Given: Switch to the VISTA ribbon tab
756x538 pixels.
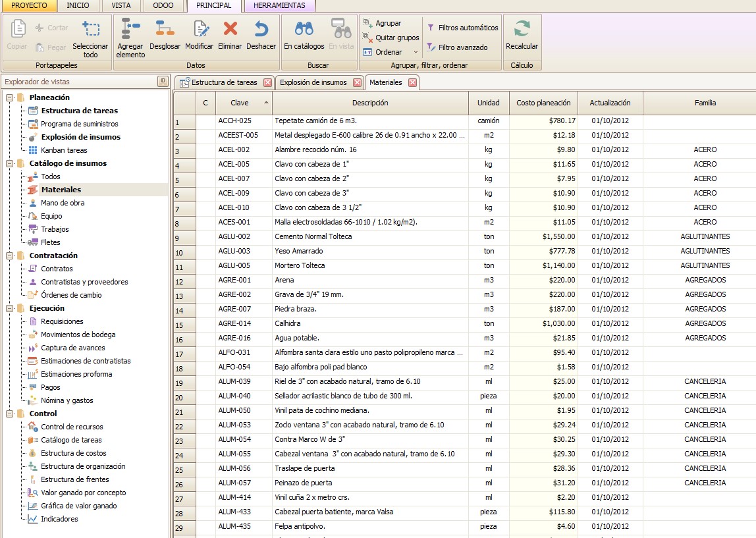Looking at the screenshot, I should pos(121,6).
